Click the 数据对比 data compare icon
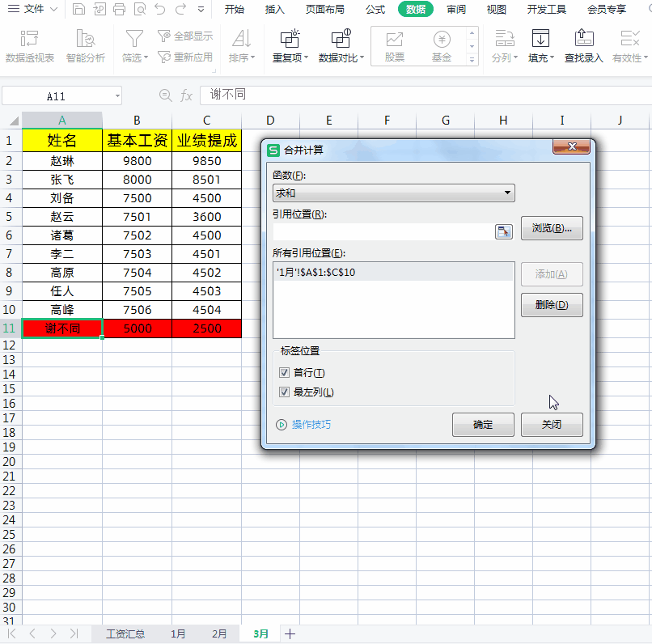 341,39
